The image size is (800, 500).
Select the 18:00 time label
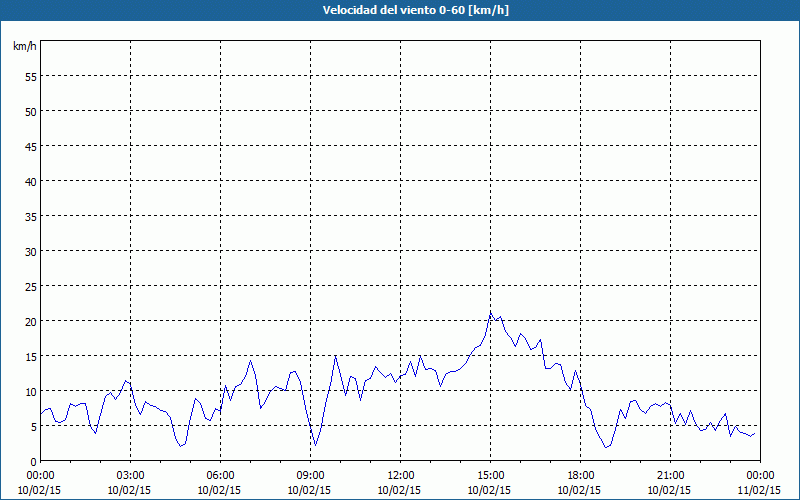pyautogui.click(x=581, y=475)
